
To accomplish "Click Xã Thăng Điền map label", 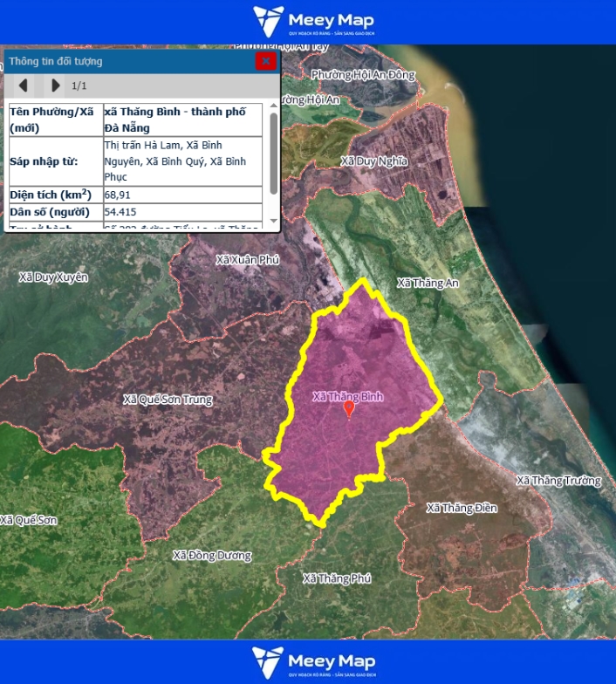I will point(461,508).
